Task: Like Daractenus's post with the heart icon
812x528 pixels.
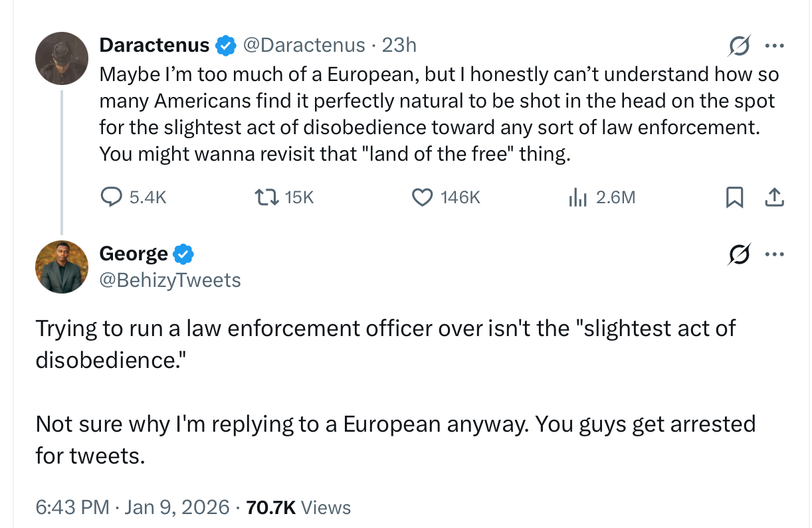Action: (423, 197)
